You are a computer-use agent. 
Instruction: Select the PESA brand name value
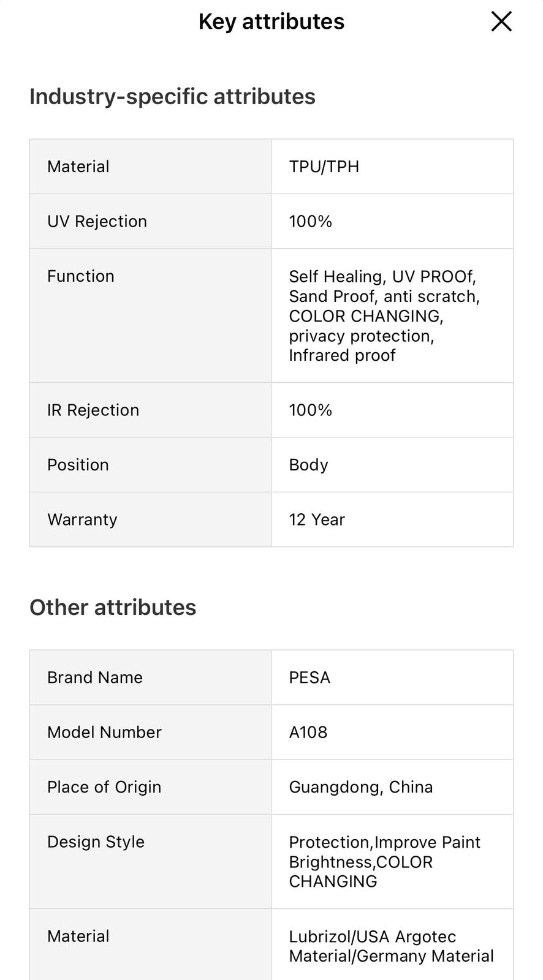[x=309, y=677]
